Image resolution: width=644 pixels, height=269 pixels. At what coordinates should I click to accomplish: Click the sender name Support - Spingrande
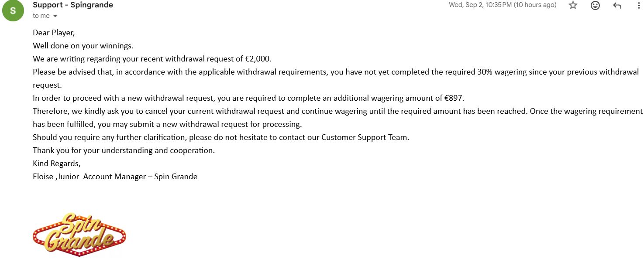pyautogui.click(x=73, y=5)
